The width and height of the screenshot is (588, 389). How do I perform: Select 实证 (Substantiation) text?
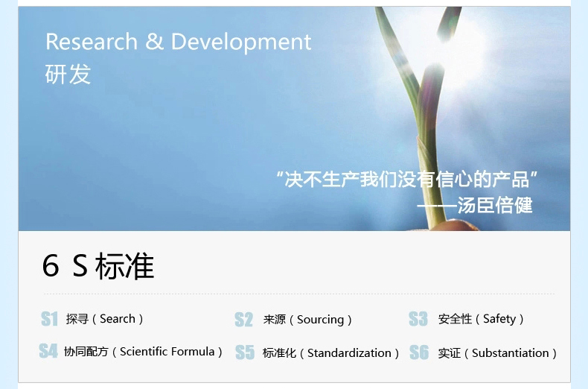(x=497, y=353)
